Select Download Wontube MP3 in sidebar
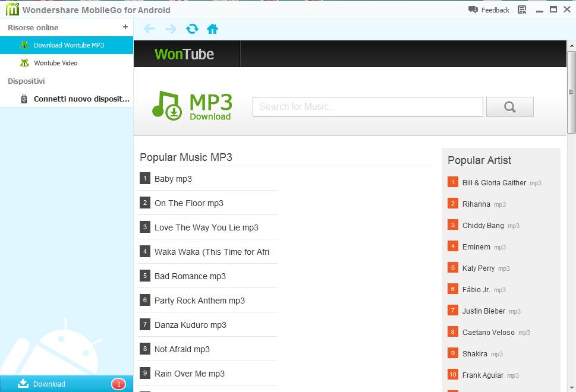The width and height of the screenshot is (576, 392). [67, 45]
